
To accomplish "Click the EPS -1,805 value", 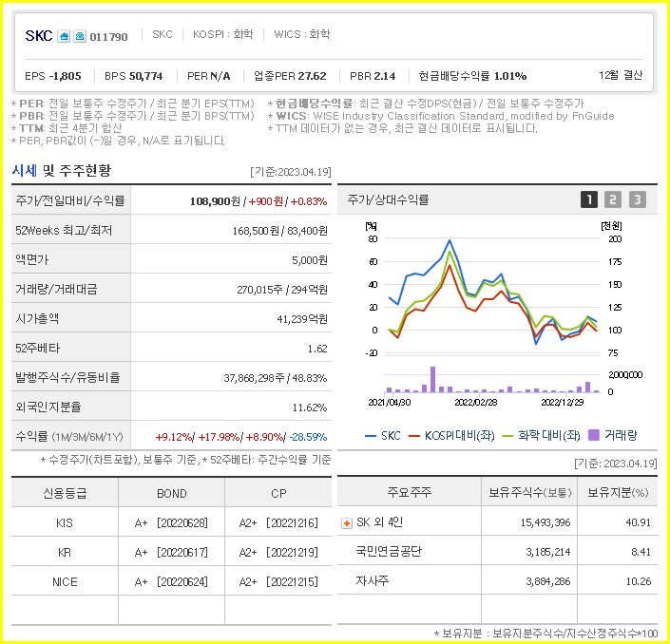I will (x=53, y=76).
